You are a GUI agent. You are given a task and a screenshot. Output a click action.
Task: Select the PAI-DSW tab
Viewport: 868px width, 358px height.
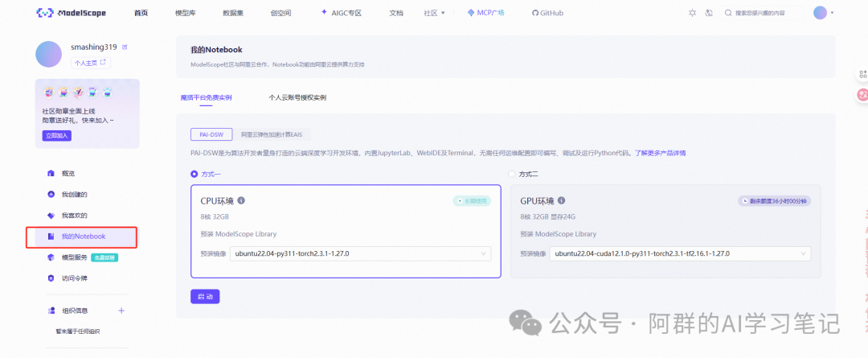tap(211, 134)
